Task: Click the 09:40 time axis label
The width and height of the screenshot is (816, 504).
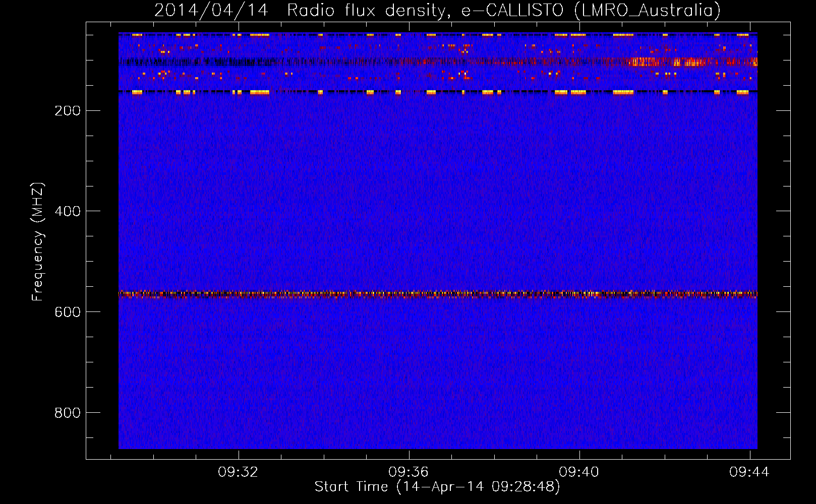Action: click(578, 472)
